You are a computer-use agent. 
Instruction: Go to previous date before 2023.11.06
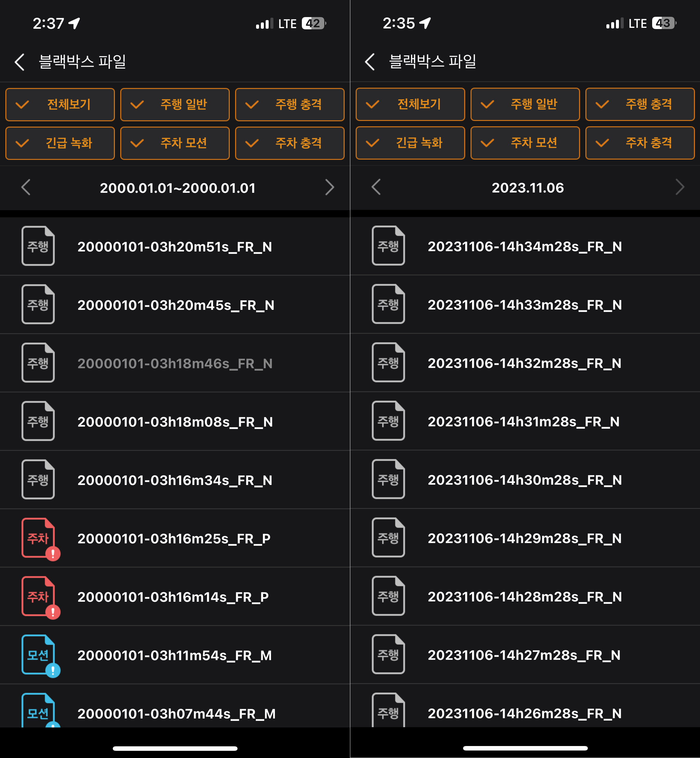(x=376, y=187)
